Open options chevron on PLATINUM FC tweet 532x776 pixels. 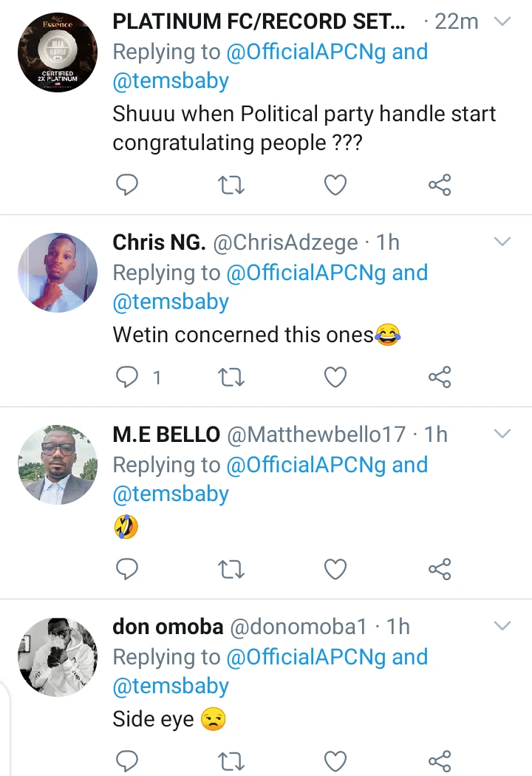pyautogui.click(x=502, y=21)
